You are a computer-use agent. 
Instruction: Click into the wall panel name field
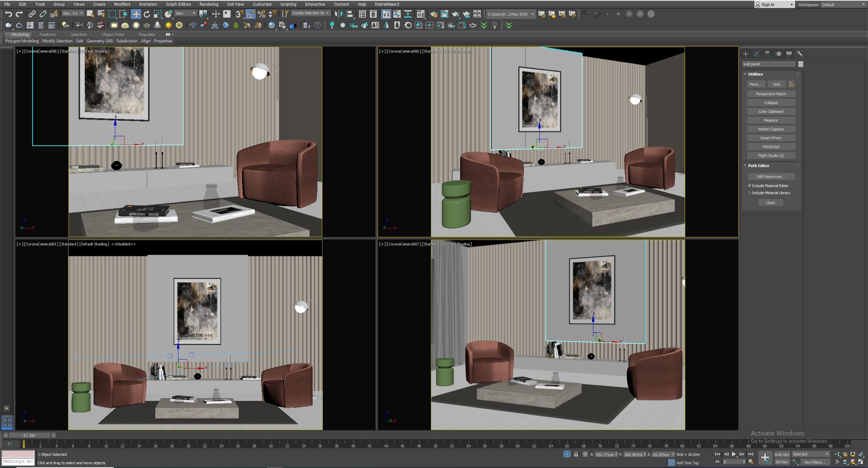click(x=769, y=64)
